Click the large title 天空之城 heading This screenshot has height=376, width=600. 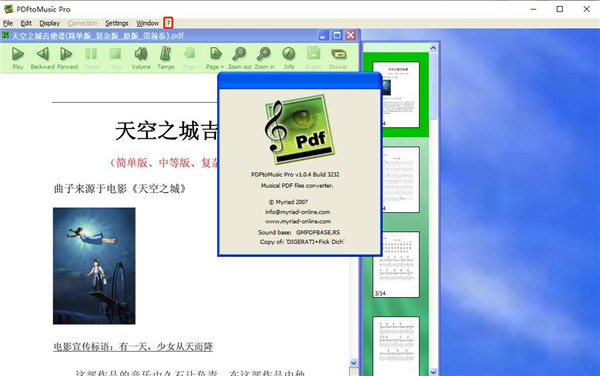click(166, 130)
